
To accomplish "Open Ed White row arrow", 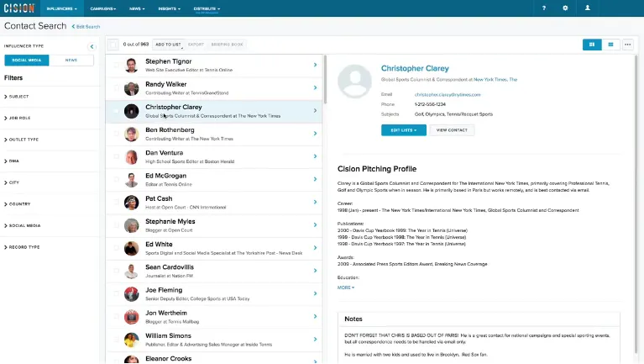I will click(x=315, y=248).
